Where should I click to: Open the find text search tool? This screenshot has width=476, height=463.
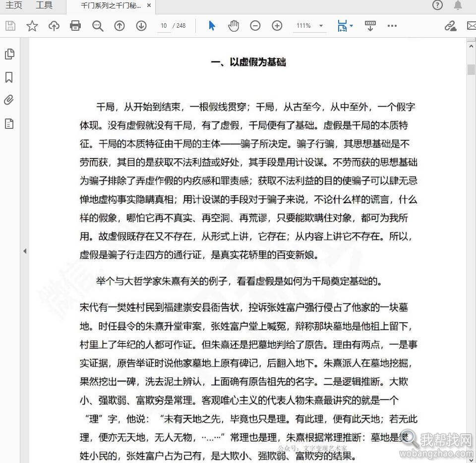point(98,26)
